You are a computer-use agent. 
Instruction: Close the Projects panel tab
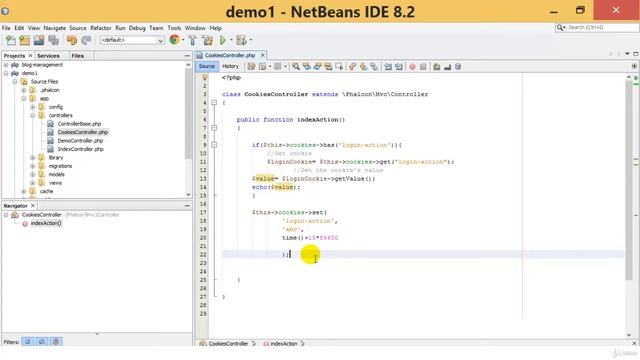point(30,56)
